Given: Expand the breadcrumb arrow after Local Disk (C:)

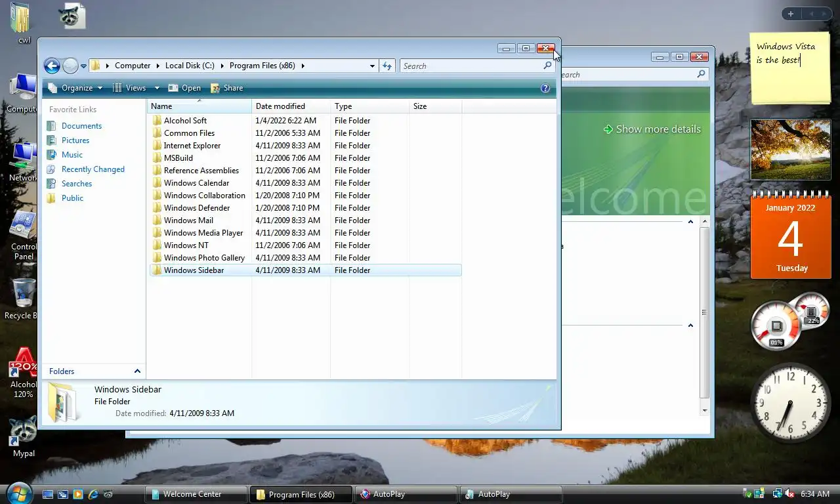Looking at the screenshot, I should (x=222, y=66).
